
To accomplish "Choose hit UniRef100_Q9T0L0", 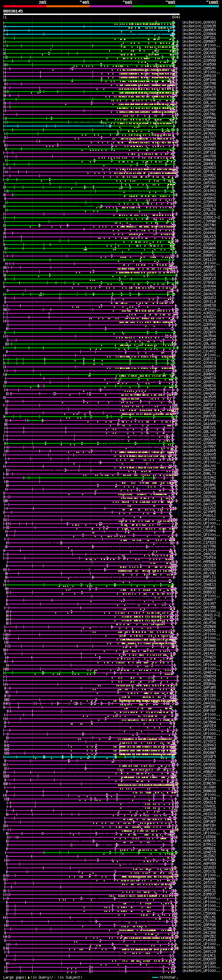I will point(199,172).
